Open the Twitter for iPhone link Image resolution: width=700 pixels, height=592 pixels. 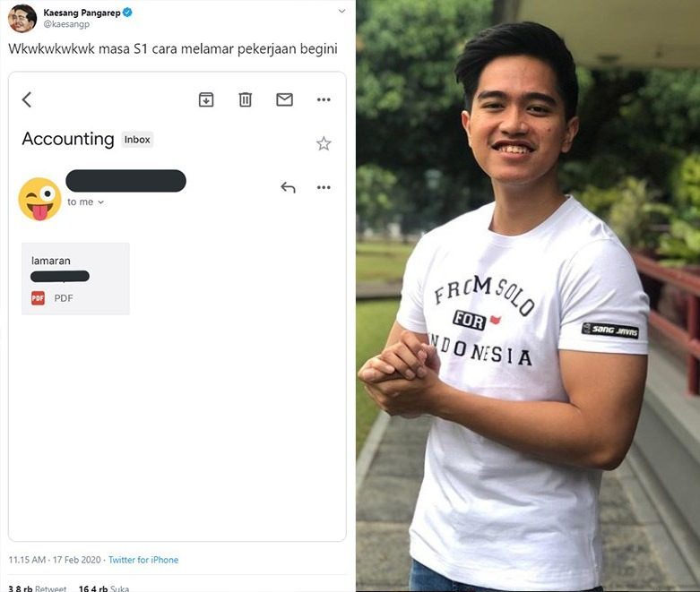coord(143,560)
